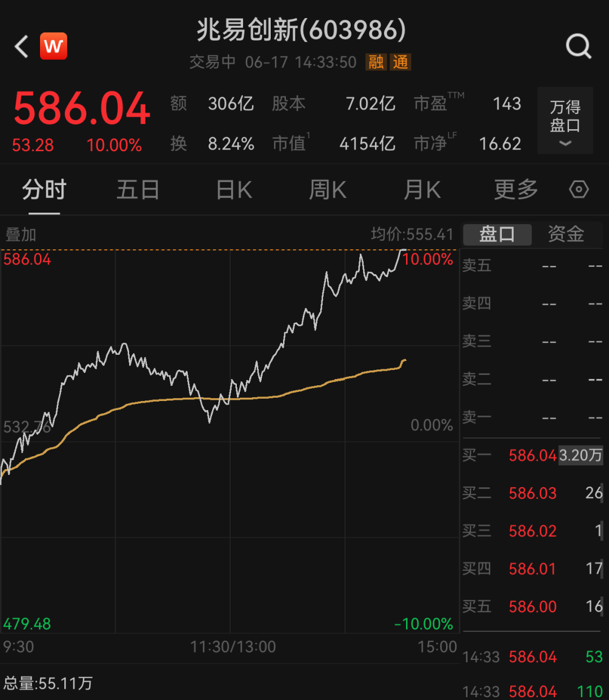Select the 卖三 order book row
609x700 pixels.
point(533,341)
